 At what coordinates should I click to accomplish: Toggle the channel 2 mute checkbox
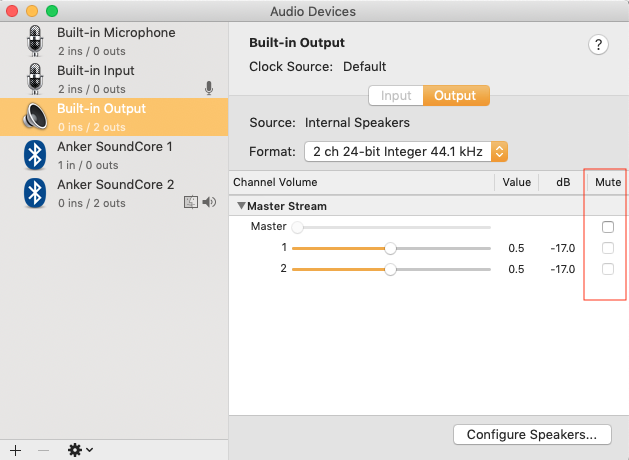[x=608, y=269]
